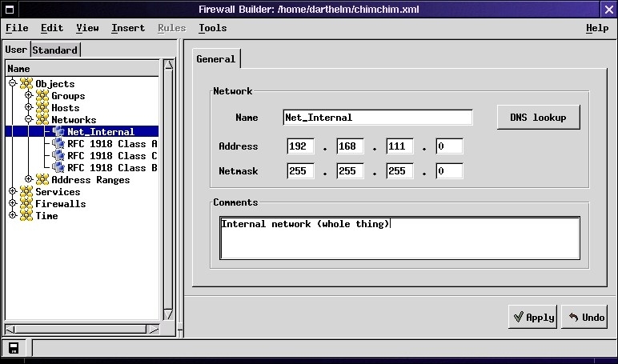Click the Undo button
This screenshot has width=618, height=364.
click(x=585, y=317)
